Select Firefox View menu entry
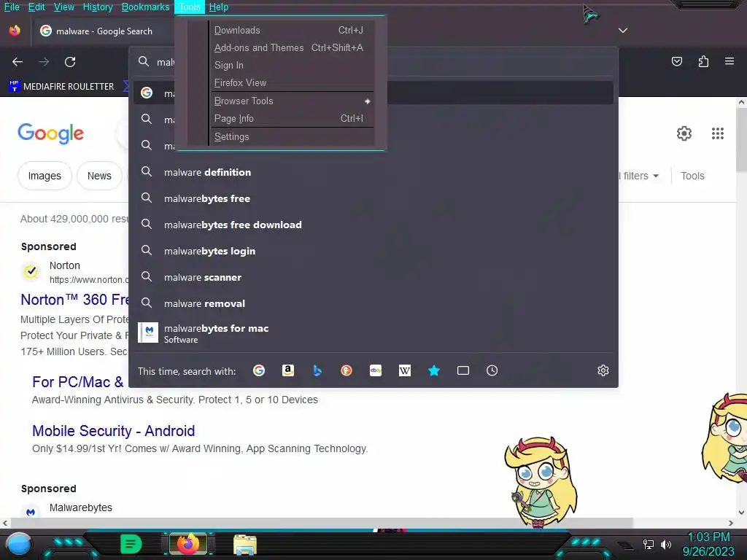The image size is (747, 560). (292, 83)
